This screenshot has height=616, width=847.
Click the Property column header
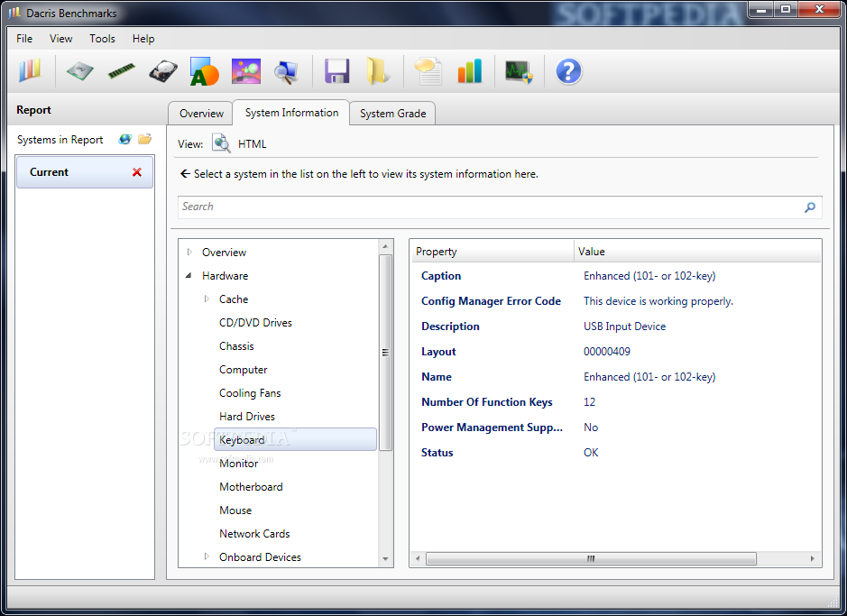[493, 252]
